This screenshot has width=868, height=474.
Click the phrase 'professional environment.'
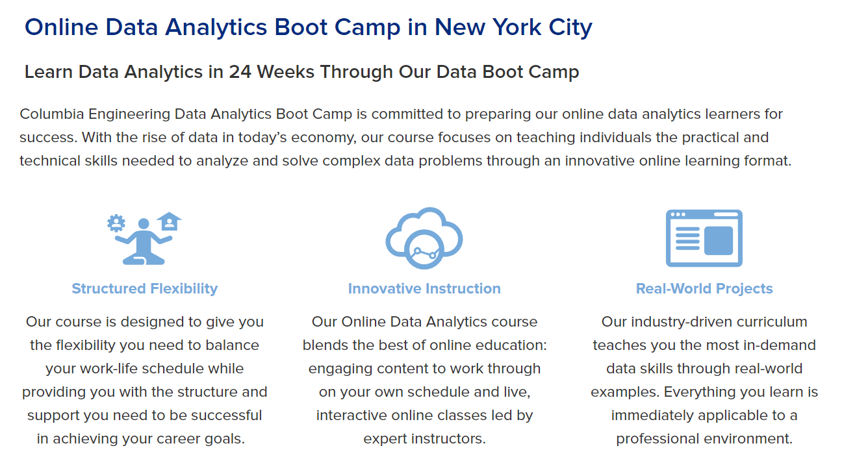coord(704,439)
